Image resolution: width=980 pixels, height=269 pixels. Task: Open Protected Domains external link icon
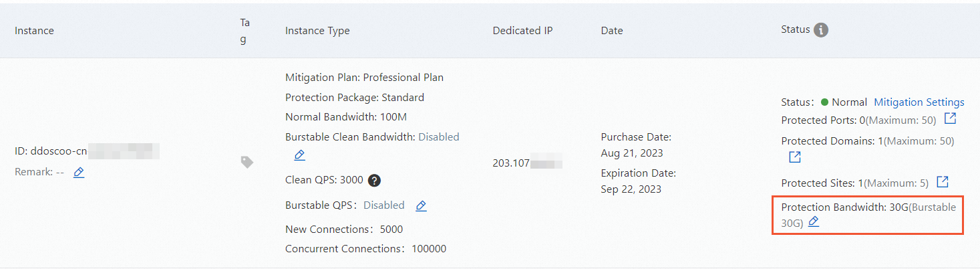pos(794,157)
